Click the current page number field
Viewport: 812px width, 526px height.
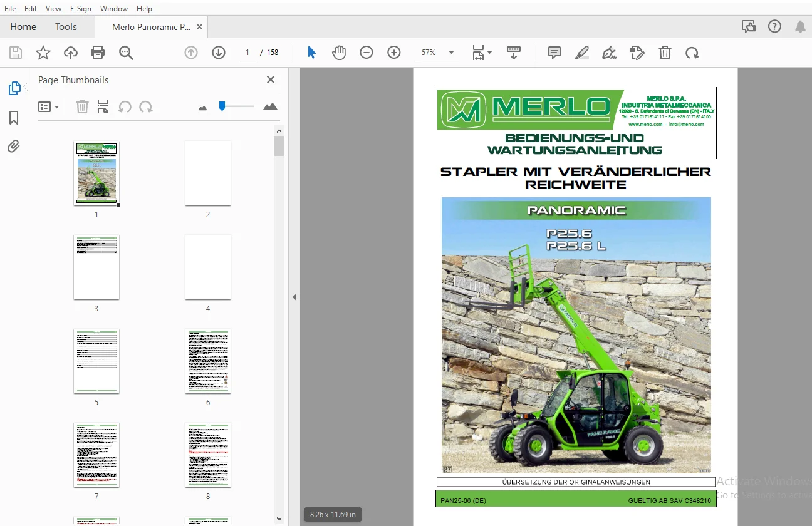tap(247, 53)
